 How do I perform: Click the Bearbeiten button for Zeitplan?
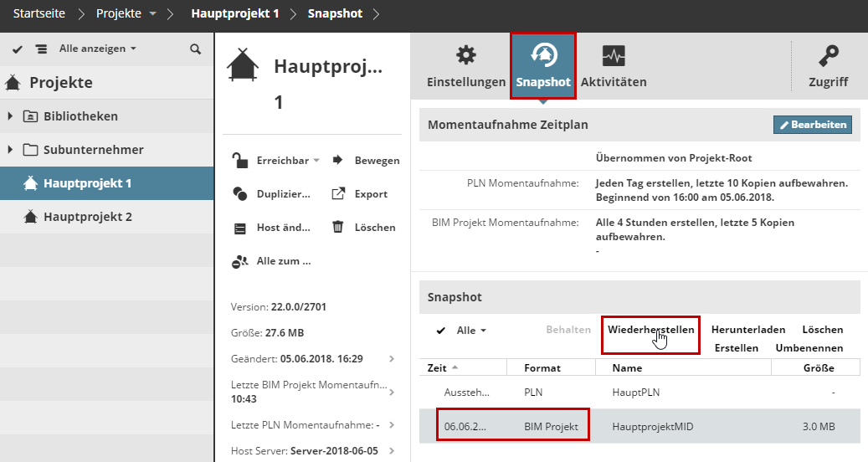click(813, 125)
